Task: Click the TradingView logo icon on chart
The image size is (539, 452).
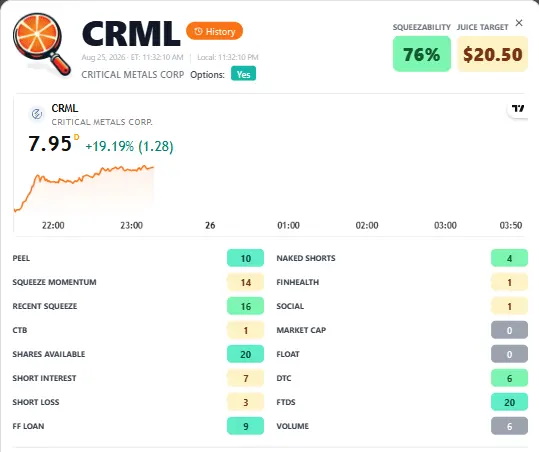Action: 518,109
